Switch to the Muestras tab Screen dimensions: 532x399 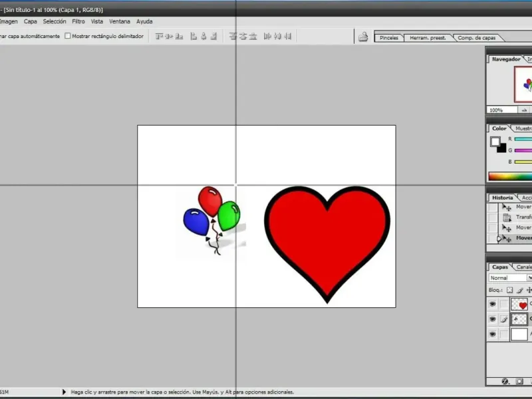[523, 128]
